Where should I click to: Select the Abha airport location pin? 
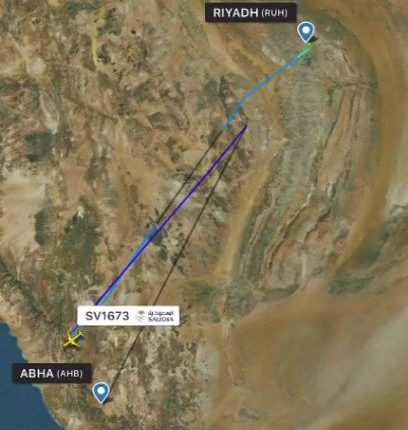101,393
